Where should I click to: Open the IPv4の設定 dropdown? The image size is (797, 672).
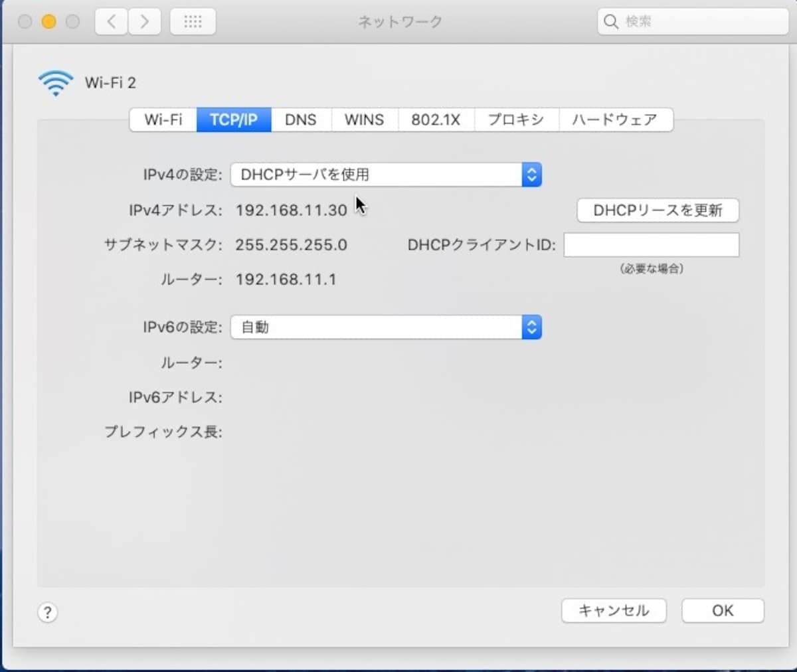click(386, 175)
